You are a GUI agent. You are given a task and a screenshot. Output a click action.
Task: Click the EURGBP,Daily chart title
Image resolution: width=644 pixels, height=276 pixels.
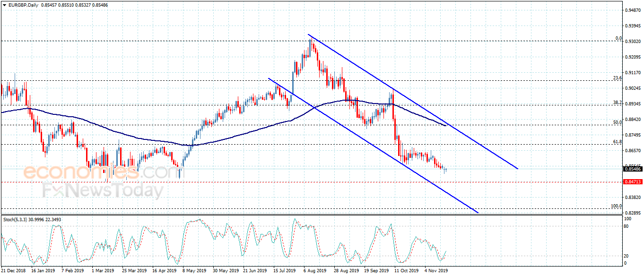pyautogui.click(x=23, y=5)
